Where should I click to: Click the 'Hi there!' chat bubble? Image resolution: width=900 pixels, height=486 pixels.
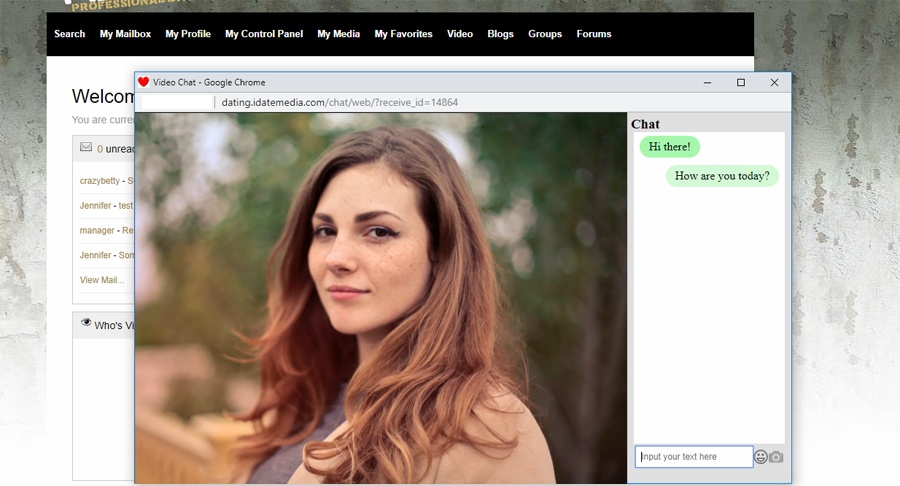pyautogui.click(x=669, y=147)
